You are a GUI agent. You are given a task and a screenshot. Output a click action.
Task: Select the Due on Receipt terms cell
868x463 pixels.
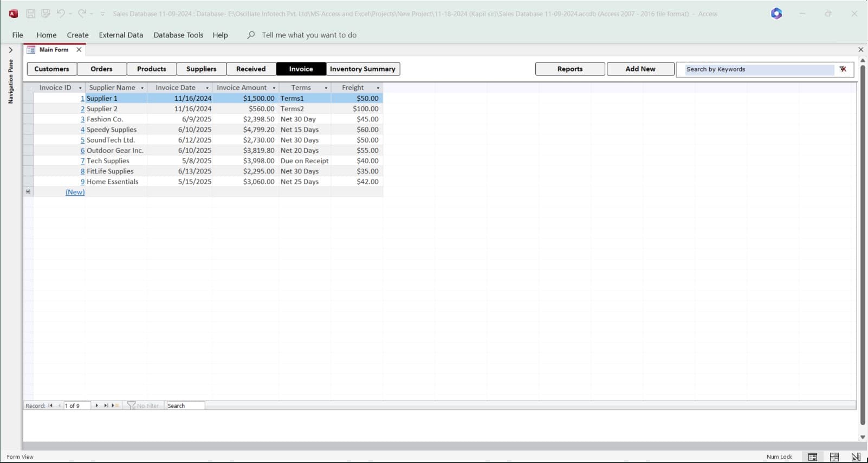tap(305, 161)
